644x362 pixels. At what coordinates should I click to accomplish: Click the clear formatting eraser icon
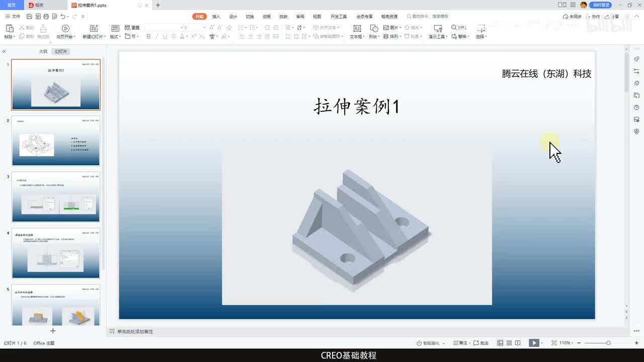coord(229,28)
